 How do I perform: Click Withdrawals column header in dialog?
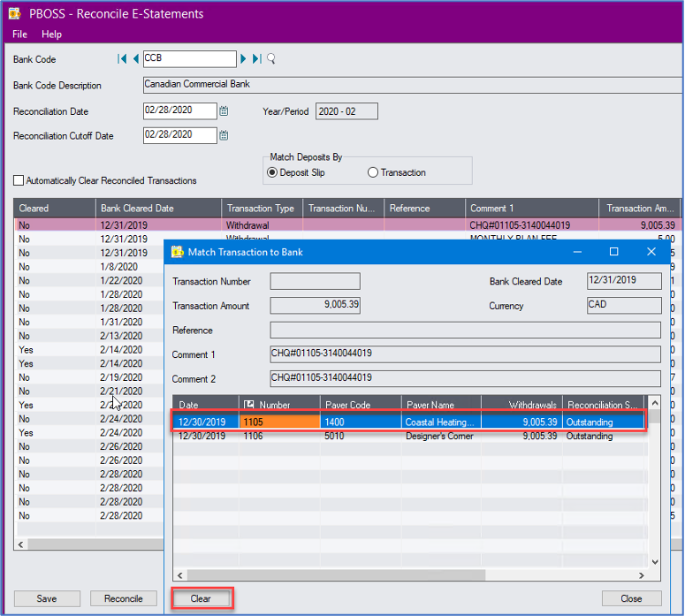click(521, 405)
